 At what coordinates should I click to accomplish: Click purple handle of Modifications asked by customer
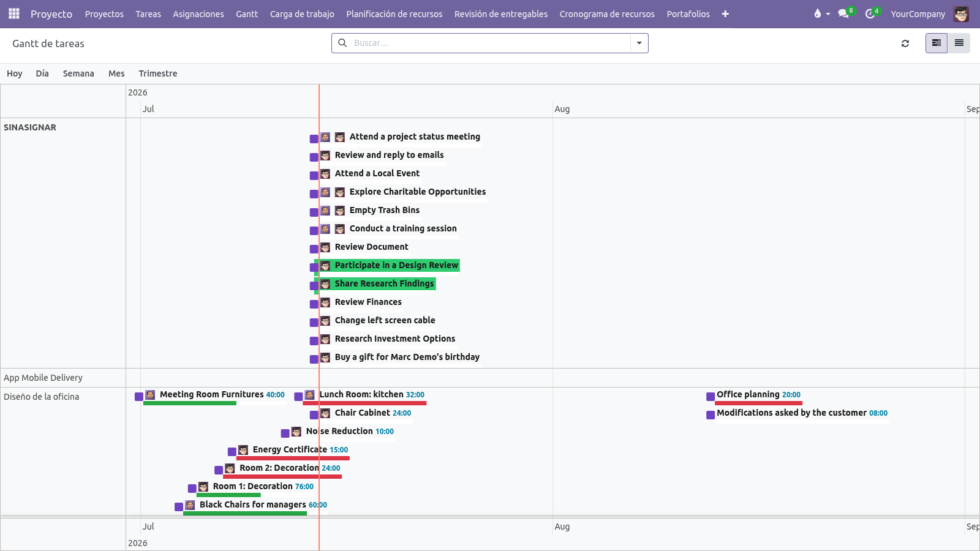pos(710,415)
